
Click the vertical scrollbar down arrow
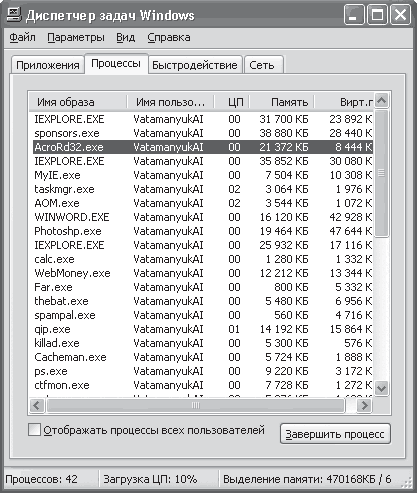point(381,388)
